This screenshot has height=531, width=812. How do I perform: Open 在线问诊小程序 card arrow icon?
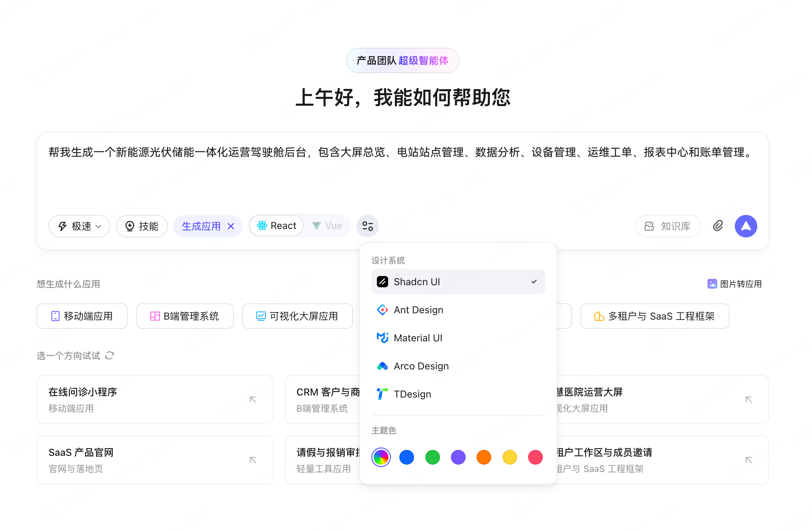pos(253,400)
